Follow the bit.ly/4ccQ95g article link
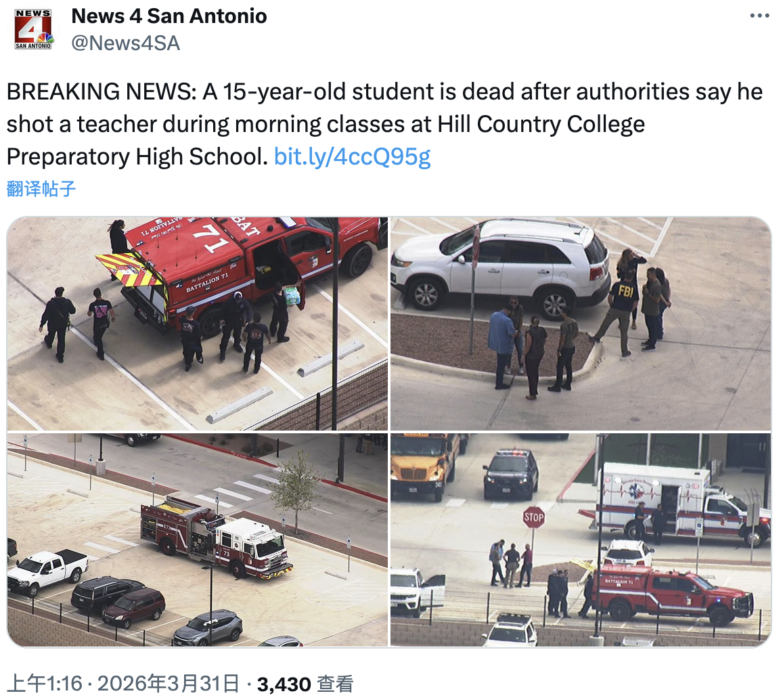This screenshot has height=700, width=781. pyautogui.click(x=352, y=156)
